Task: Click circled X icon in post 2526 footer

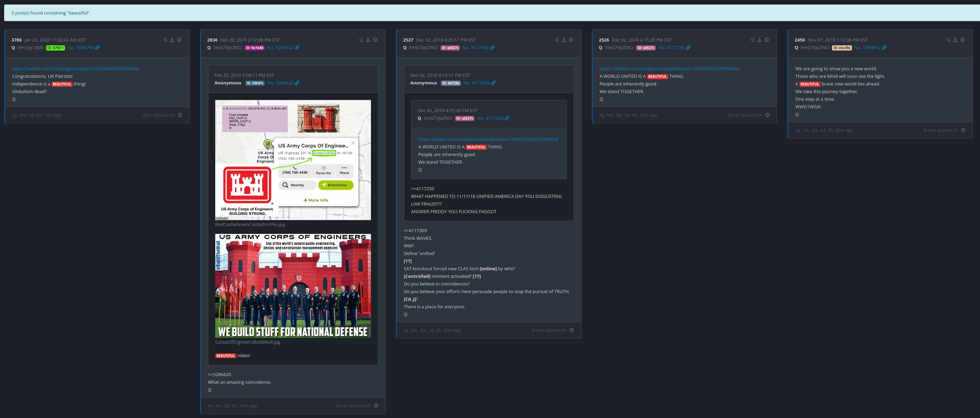Action: pos(767,115)
